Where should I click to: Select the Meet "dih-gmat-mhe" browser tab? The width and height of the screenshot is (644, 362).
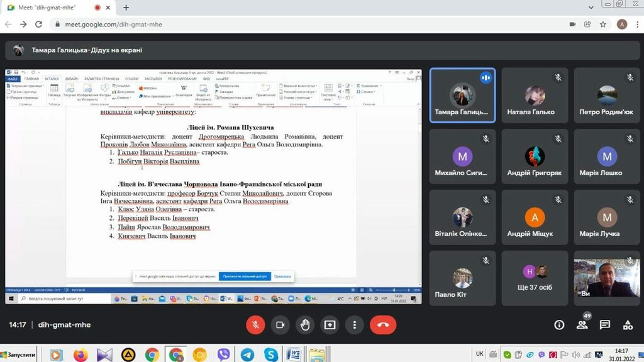point(53,8)
